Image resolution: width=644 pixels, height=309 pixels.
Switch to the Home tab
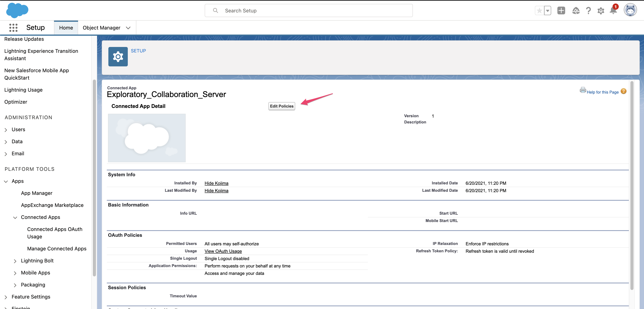66,28
